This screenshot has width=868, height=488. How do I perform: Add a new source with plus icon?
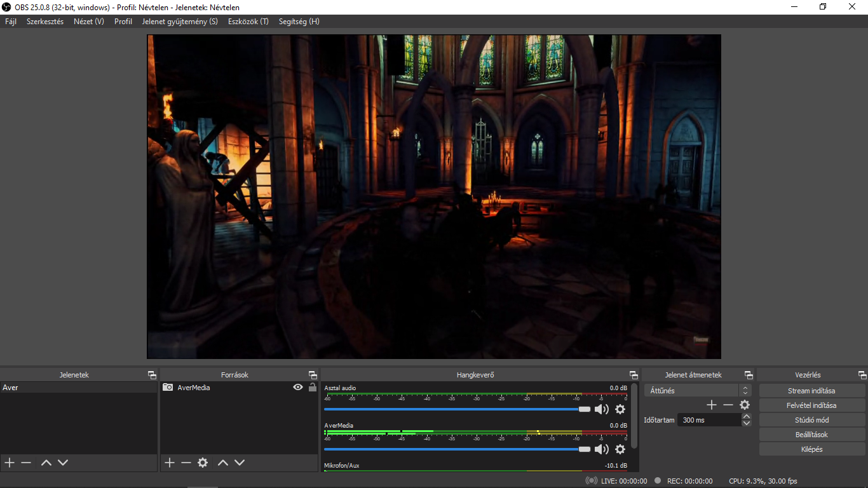coord(170,463)
